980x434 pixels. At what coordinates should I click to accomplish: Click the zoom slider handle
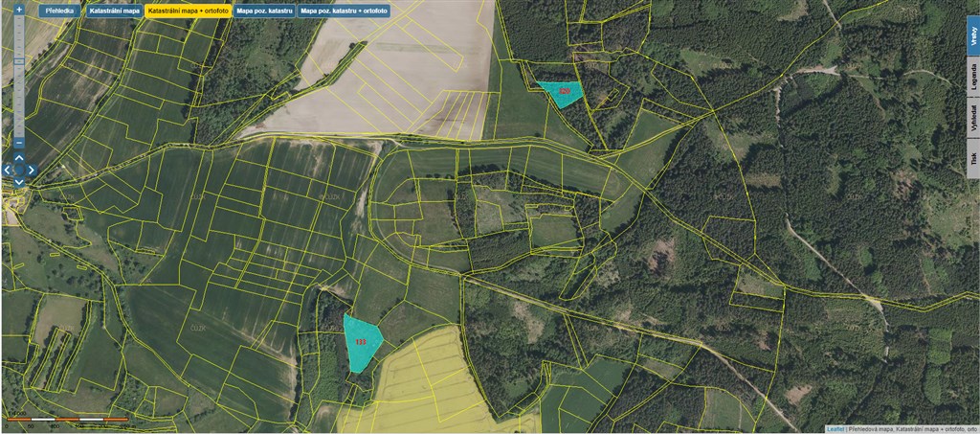coord(19,61)
